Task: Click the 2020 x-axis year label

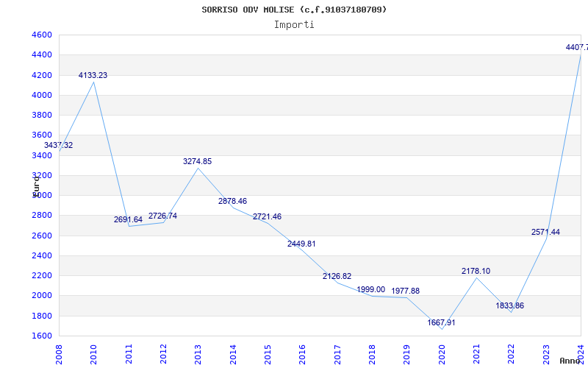Action: 442,354
